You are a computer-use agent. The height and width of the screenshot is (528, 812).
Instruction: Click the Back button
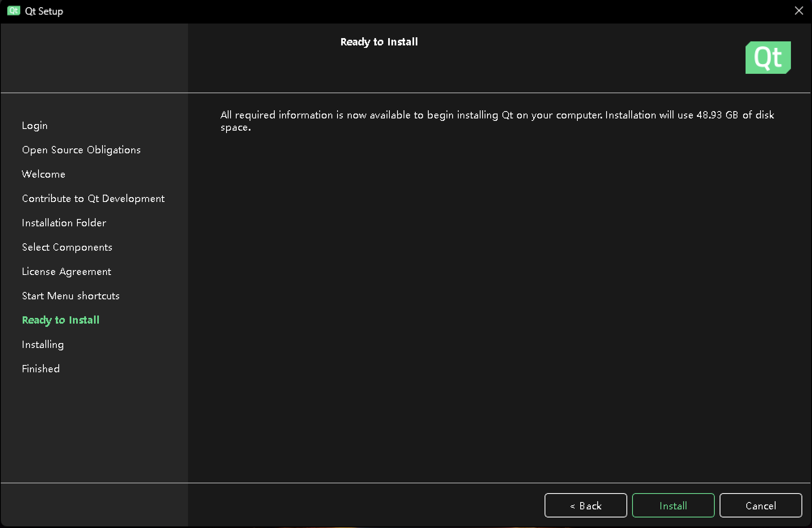tap(585, 505)
